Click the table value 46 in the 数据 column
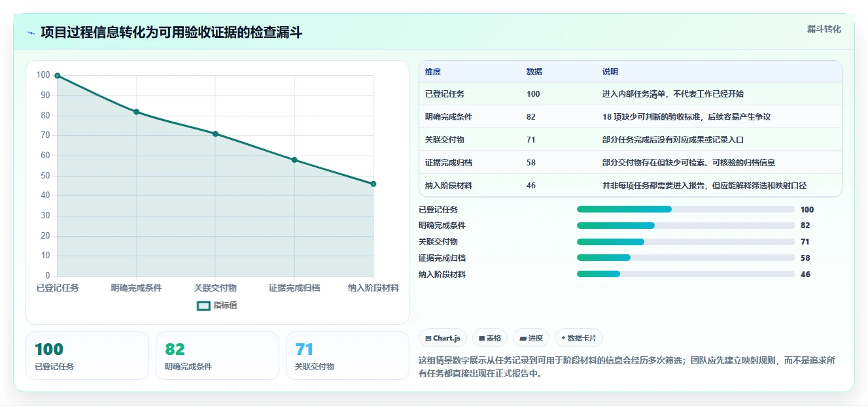Viewport: 868px width, 406px height. [x=531, y=186]
